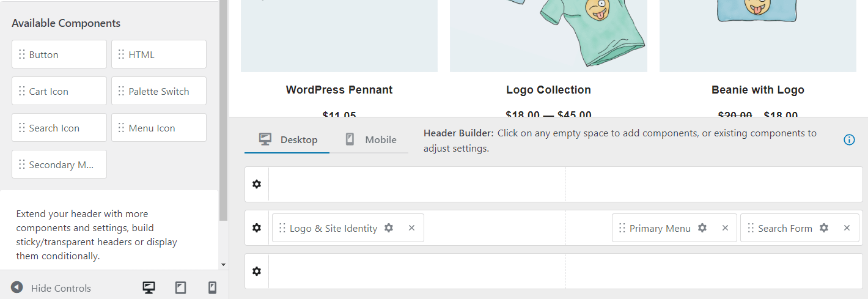Click the sidebar scrollbar down arrow
This screenshot has width=868, height=299.
click(x=223, y=265)
